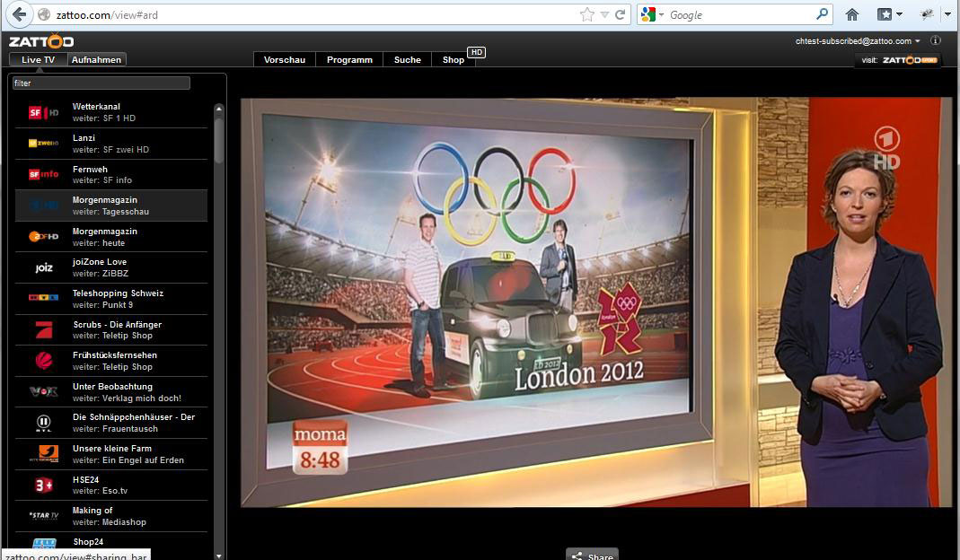
Task: Select the Sat.1 logo beside Frühstücksfernsehen
Action: click(44, 361)
